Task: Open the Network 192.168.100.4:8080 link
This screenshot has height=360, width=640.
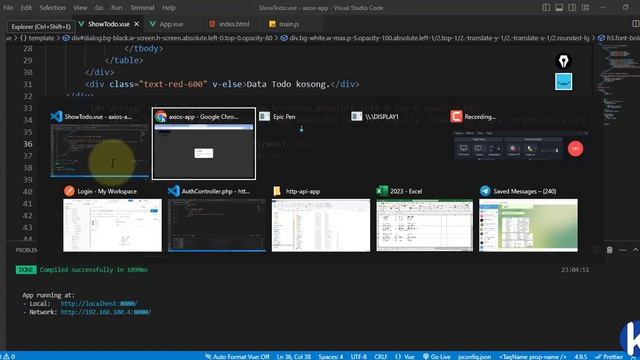Action: [x=106, y=312]
